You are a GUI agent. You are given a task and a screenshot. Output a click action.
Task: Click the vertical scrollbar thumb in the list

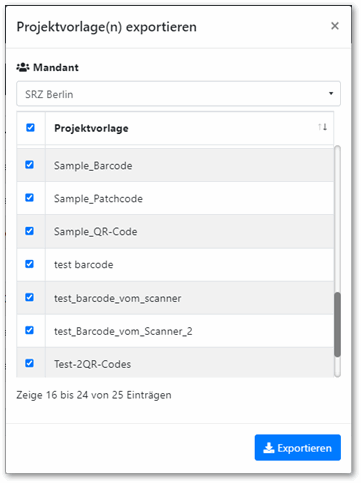click(x=337, y=325)
